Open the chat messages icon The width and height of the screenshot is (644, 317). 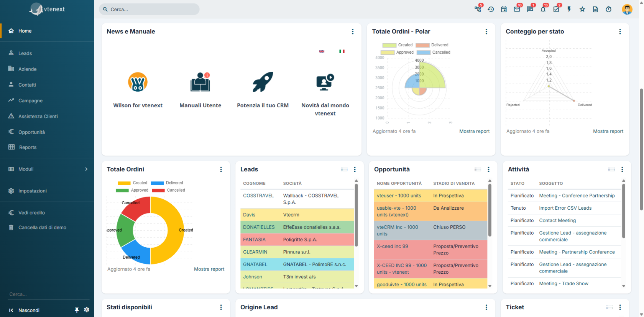(x=530, y=9)
